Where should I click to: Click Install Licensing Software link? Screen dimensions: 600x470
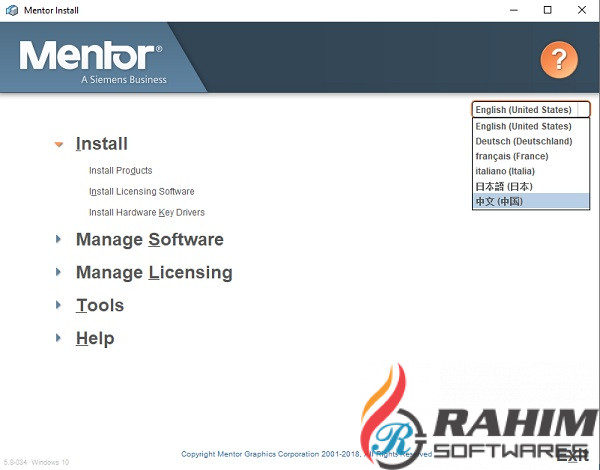click(142, 191)
